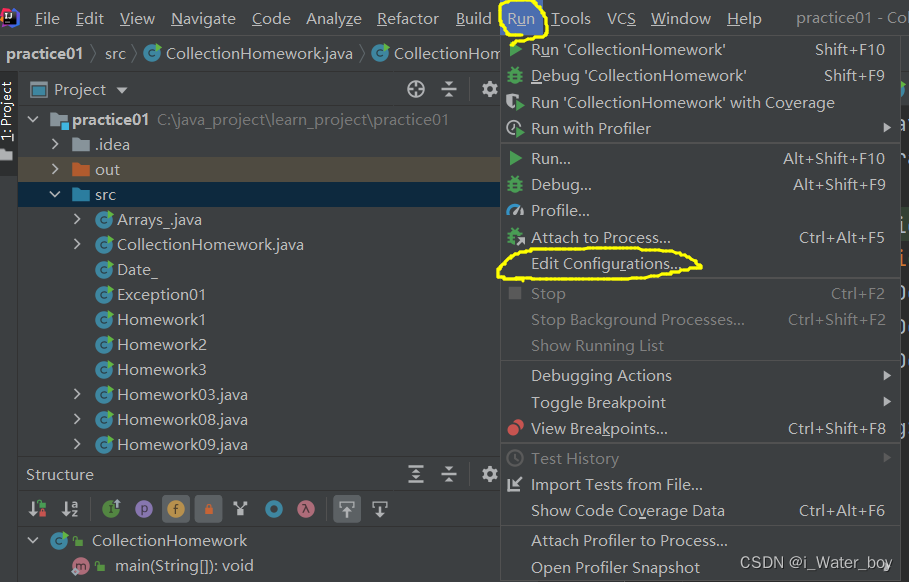
Task: Click the locate/scroll-from-source target icon in Project panel
Action: tap(416, 89)
